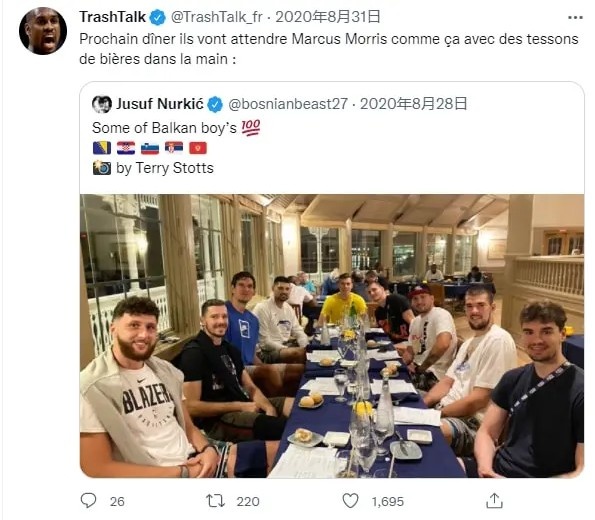The image size is (595, 520).
Task: Open the TrashTalk display name link
Action: click(x=112, y=17)
